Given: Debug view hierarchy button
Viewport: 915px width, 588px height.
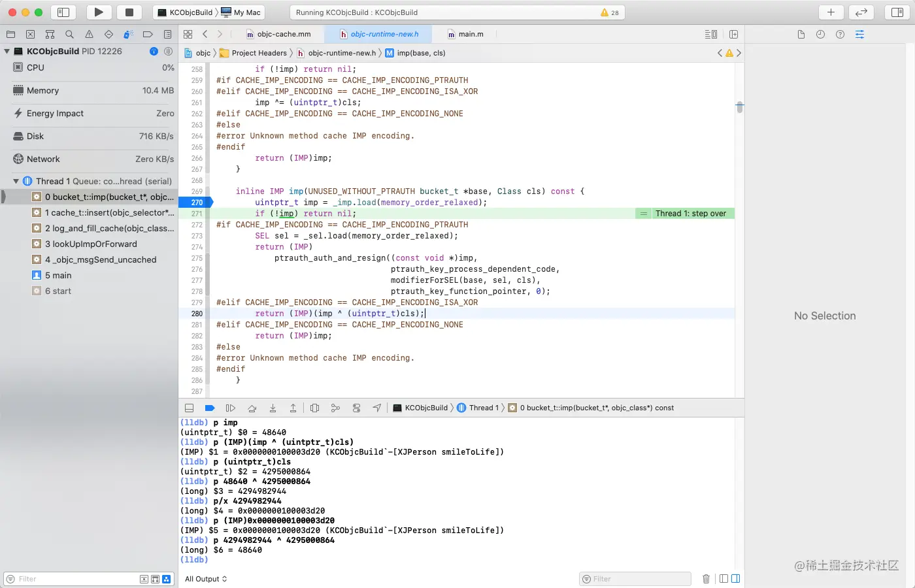Looking at the screenshot, I should coord(314,408).
